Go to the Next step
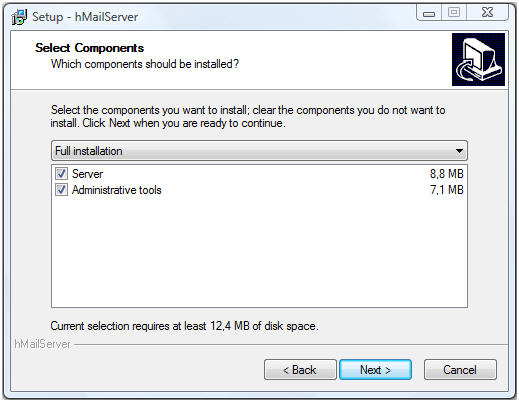Screen dimensions: 519x402 (375, 370)
